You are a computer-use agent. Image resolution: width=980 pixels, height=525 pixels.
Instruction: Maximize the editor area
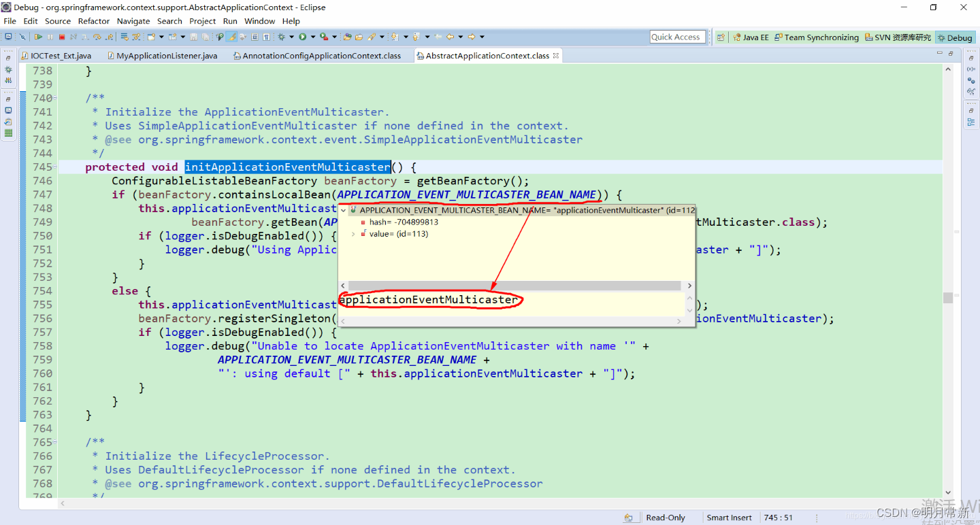(951, 54)
